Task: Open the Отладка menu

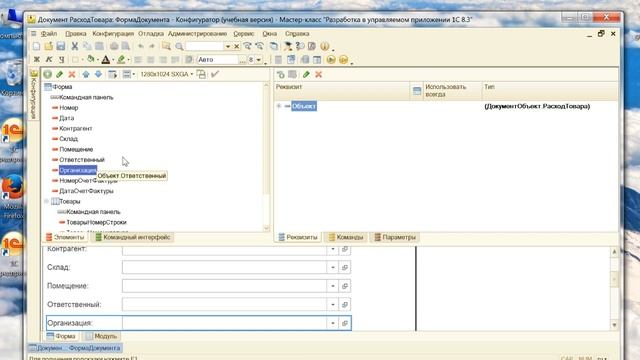Action: (x=151, y=33)
